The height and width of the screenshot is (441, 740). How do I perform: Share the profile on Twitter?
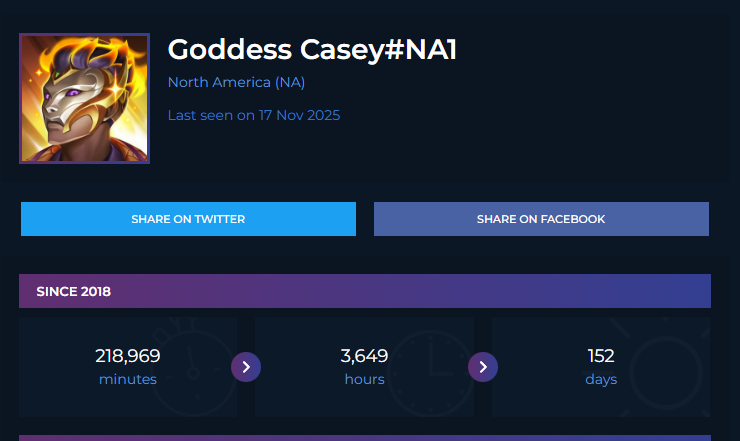188,219
